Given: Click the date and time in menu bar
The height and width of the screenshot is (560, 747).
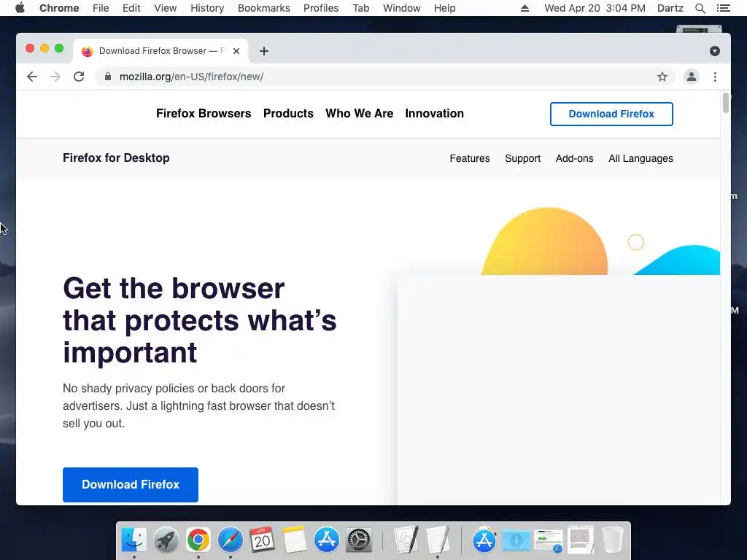Looking at the screenshot, I should [595, 8].
